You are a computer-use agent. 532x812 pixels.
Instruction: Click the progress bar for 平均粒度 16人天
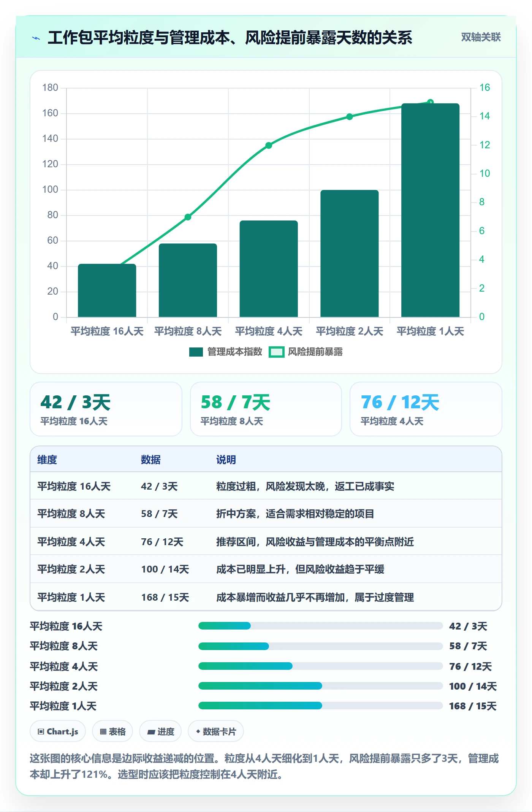321,626
